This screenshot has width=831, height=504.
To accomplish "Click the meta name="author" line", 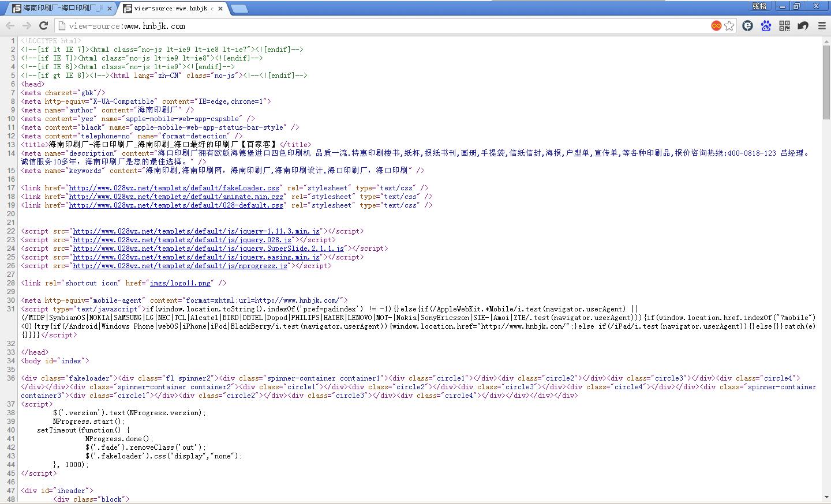I will pos(107,110).
